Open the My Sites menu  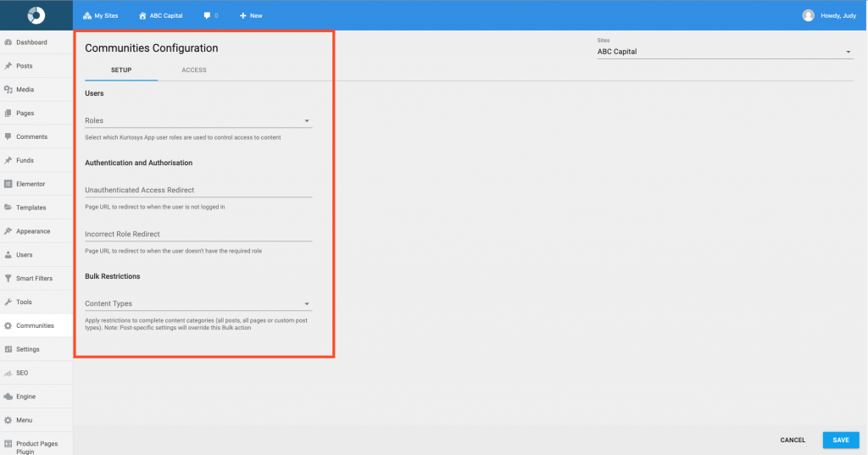(101, 15)
